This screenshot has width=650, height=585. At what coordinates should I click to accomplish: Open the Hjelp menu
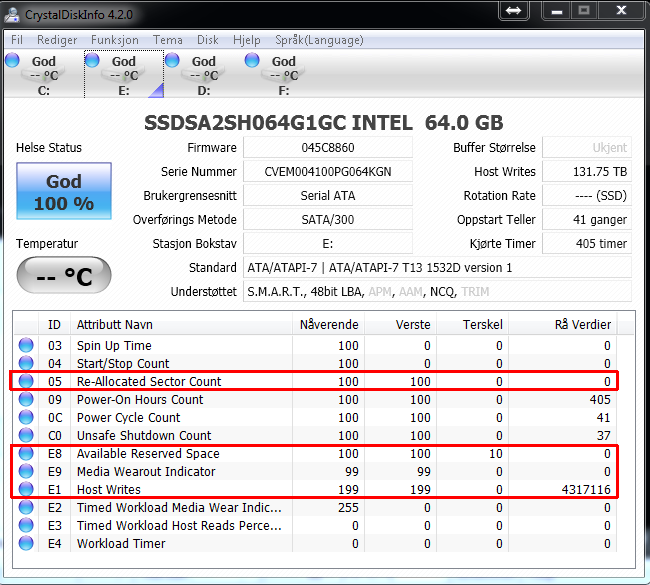coord(247,40)
